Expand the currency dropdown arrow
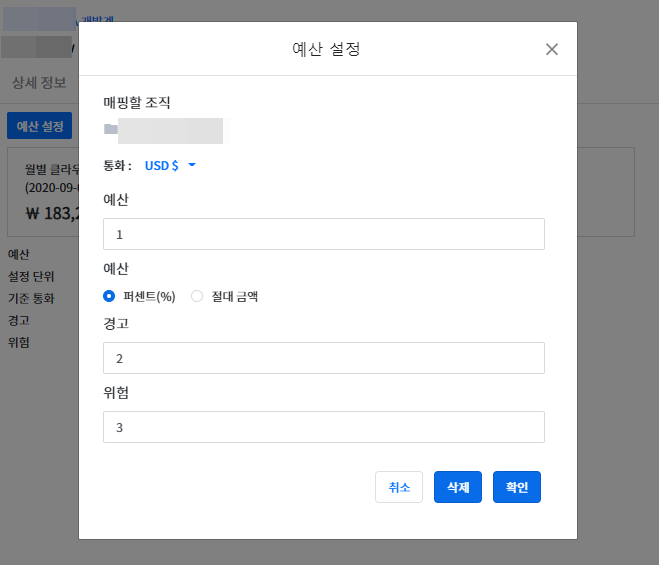The width and height of the screenshot is (659, 565). coord(192,165)
